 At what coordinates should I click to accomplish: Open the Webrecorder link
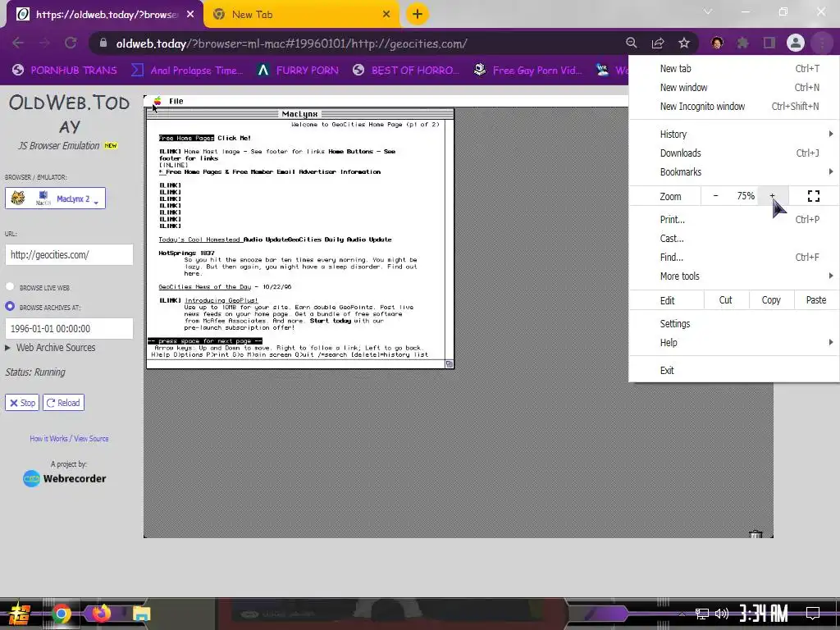click(64, 478)
